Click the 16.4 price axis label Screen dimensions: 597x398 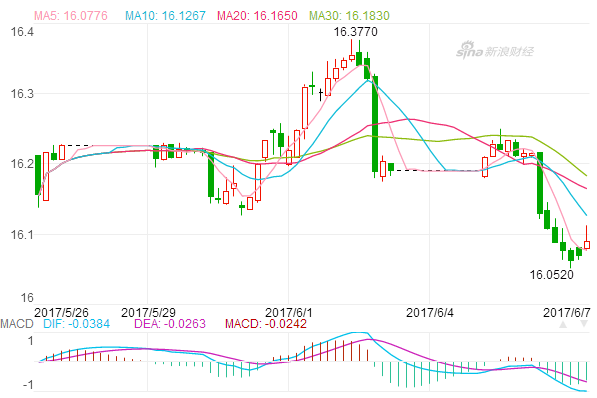[22, 32]
